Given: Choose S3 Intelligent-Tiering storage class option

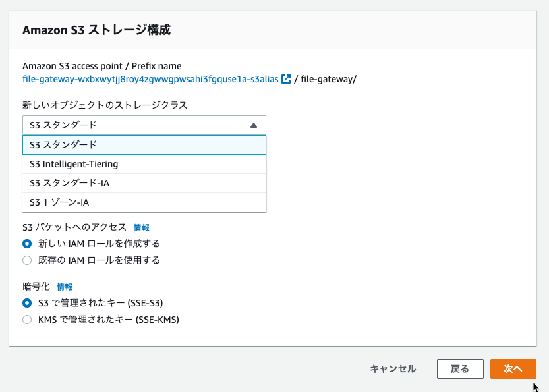Looking at the screenshot, I should tap(144, 164).
